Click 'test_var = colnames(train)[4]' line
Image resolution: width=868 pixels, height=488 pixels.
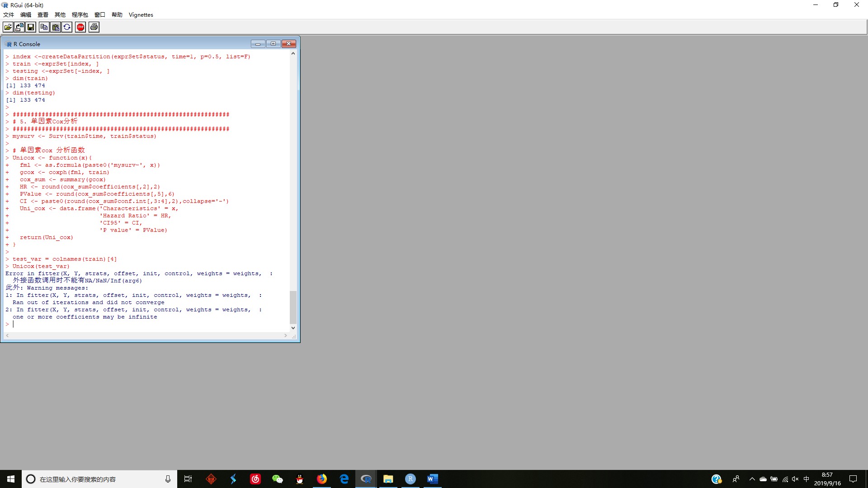click(x=65, y=259)
